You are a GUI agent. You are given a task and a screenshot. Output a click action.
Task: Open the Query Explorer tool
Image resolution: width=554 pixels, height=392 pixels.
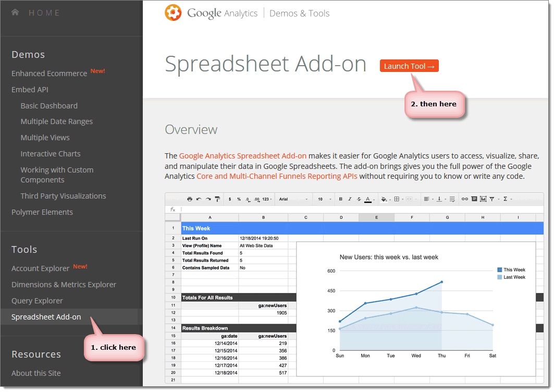click(x=37, y=301)
